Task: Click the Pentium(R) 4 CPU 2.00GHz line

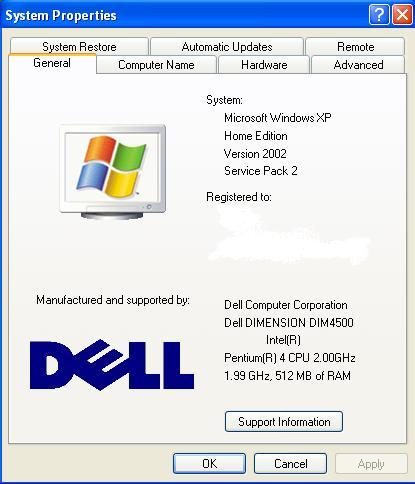Action: click(x=290, y=358)
